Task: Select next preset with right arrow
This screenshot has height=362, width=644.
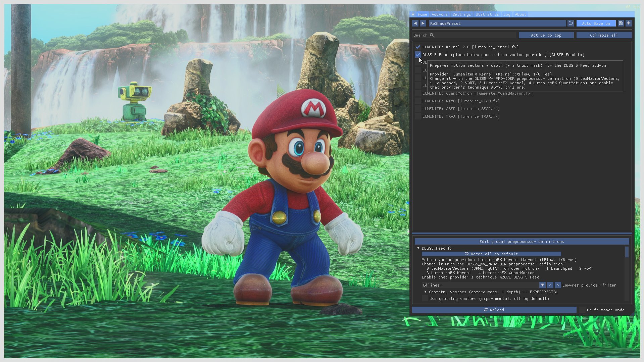Action: coord(423,23)
